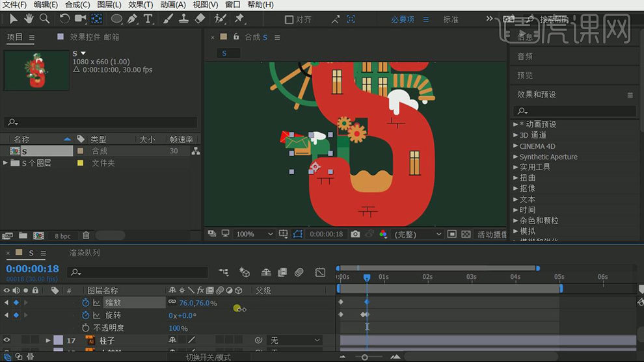Select the Hand tool
The image size is (644, 362).
coord(29,19)
